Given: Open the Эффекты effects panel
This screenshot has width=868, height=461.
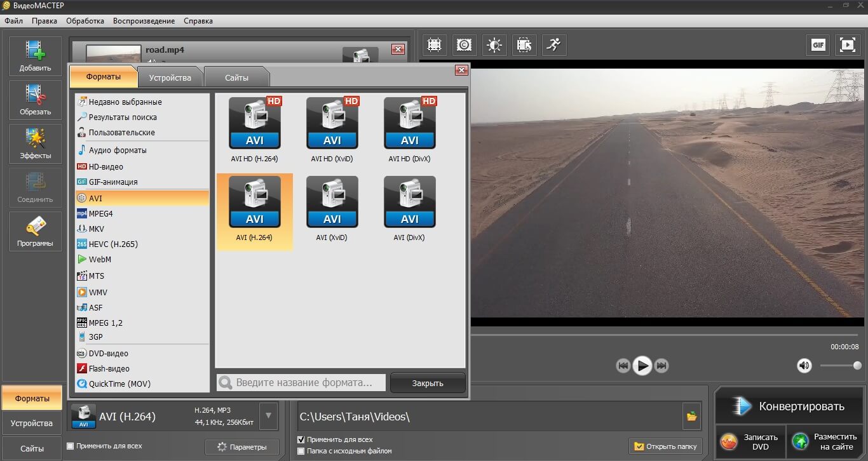Looking at the screenshot, I should click(x=36, y=144).
